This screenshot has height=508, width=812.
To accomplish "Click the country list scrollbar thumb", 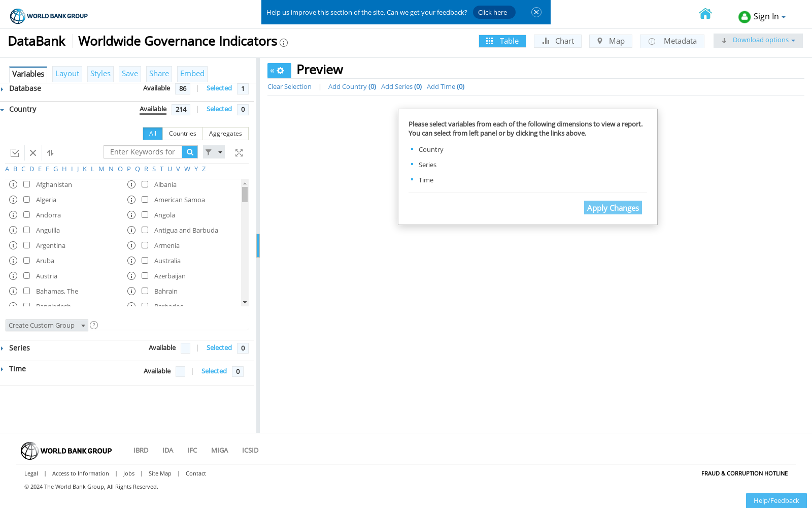I will pos(245,195).
